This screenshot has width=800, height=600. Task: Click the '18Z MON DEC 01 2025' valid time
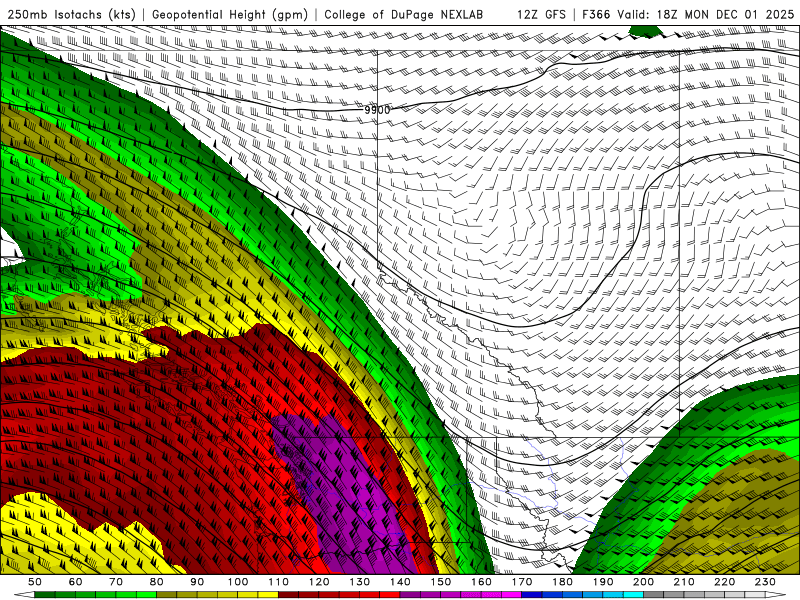[726, 14]
